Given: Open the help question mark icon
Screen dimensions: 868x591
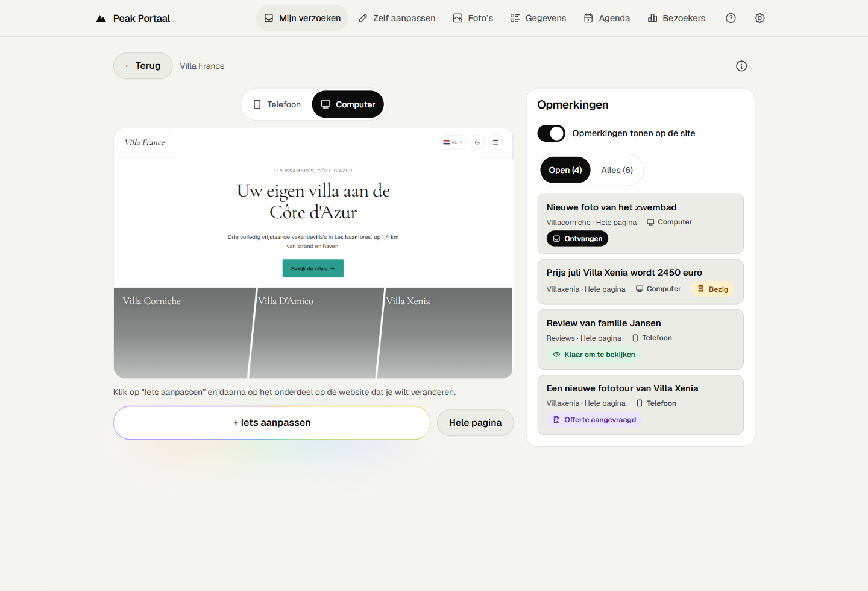Looking at the screenshot, I should coord(731,18).
